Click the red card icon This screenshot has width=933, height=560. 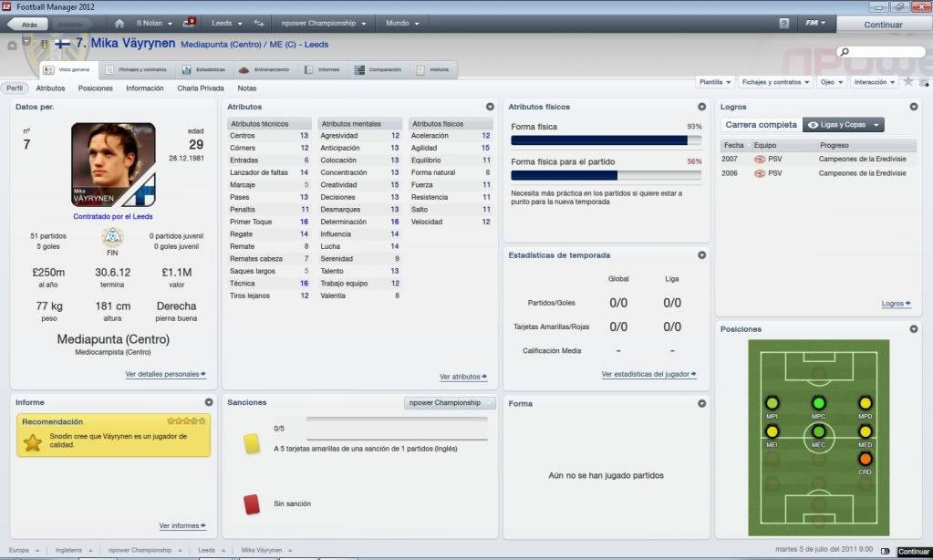point(252,504)
